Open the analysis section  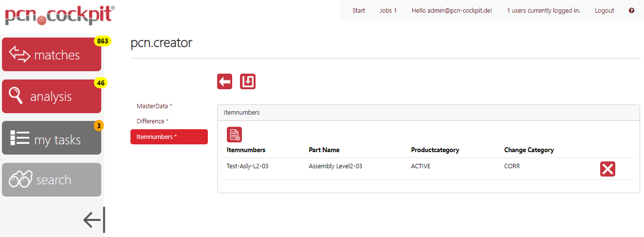coord(52,96)
